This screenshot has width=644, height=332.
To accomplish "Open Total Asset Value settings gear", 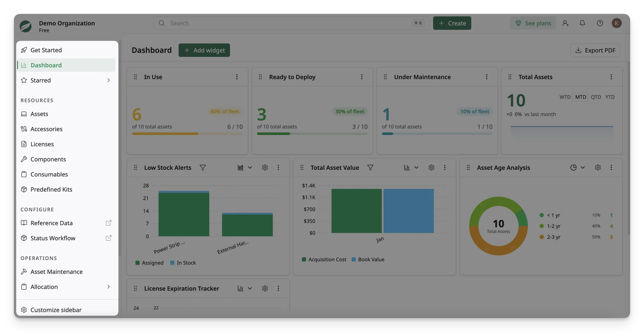I will (431, 168).
